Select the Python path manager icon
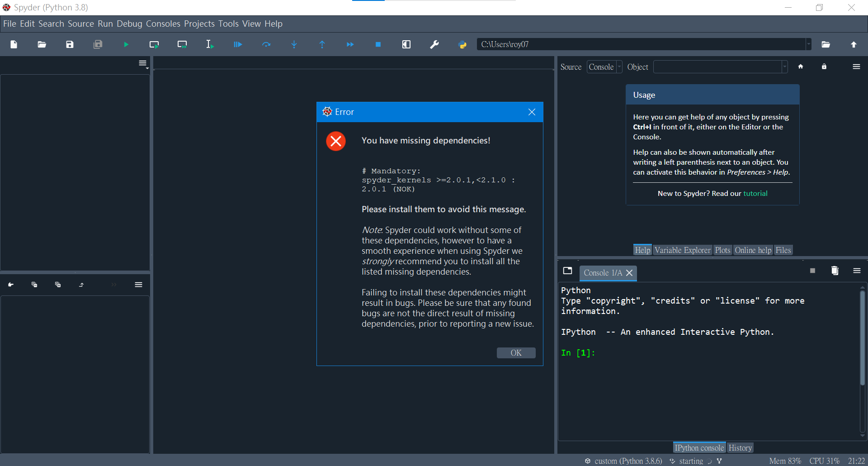This screenshot has height=466, width=868. point(463,44)
